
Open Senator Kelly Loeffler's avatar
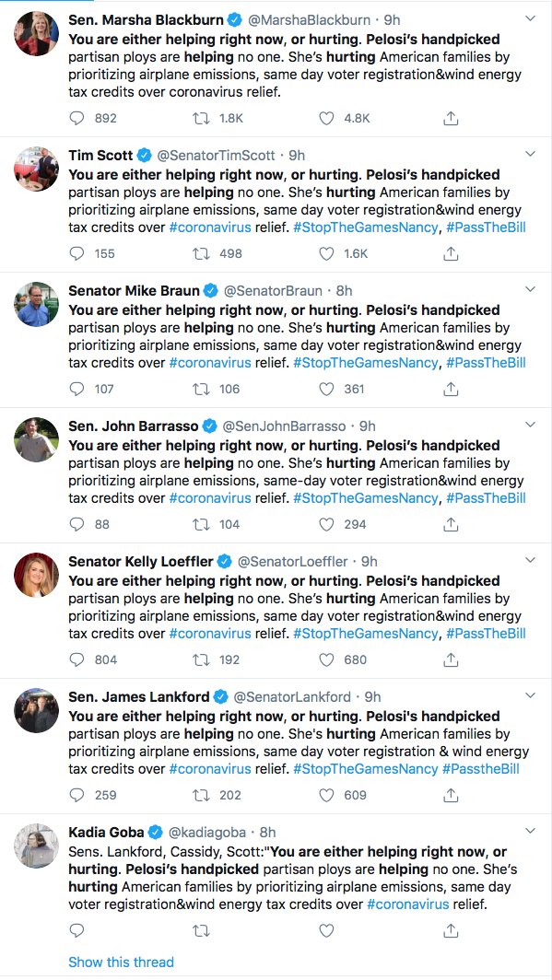click(36, 575)
